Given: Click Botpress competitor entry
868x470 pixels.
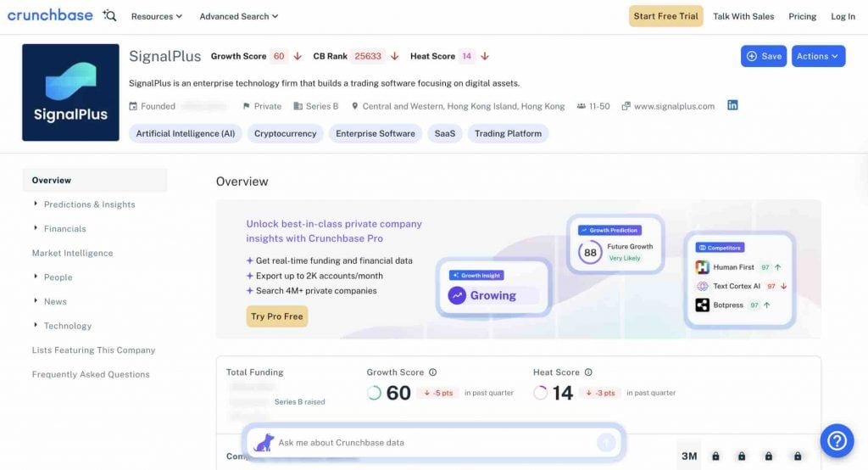Looking at the screenshot, I should (733, 305).
